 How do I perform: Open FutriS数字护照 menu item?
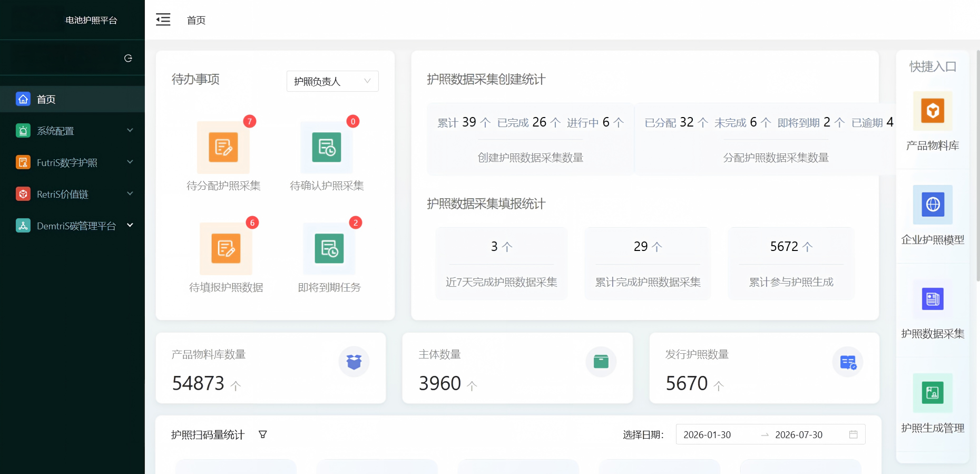click(72, 162)
